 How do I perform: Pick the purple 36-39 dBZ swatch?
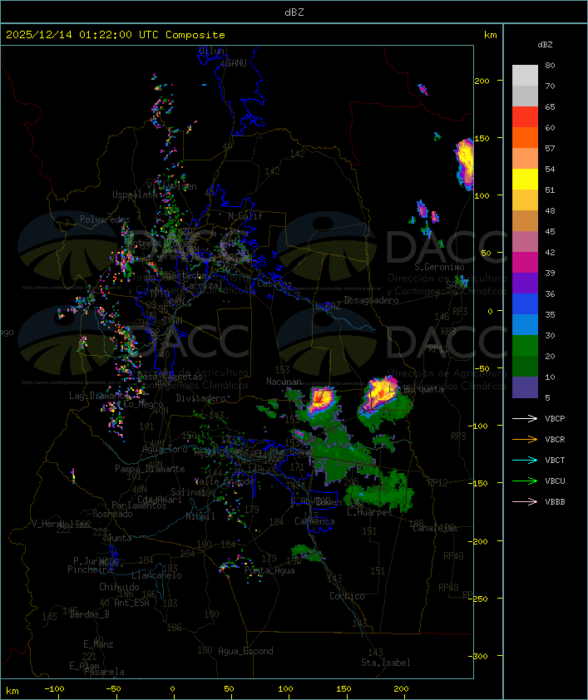[x=525, y=283]
